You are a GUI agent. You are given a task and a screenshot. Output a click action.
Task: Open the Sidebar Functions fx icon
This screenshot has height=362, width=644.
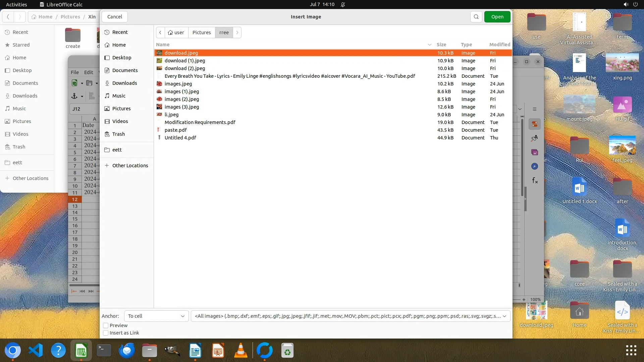click(x=535, y=181)
